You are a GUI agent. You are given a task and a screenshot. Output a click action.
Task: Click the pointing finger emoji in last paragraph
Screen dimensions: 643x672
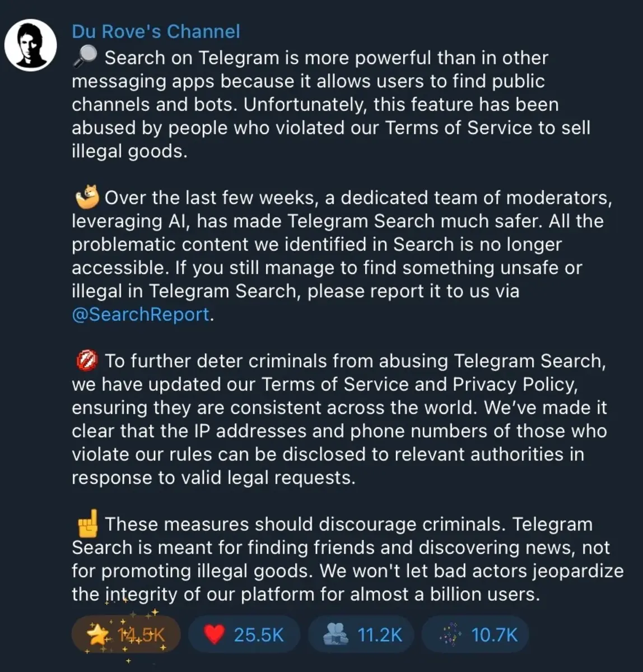click(86, 524)
